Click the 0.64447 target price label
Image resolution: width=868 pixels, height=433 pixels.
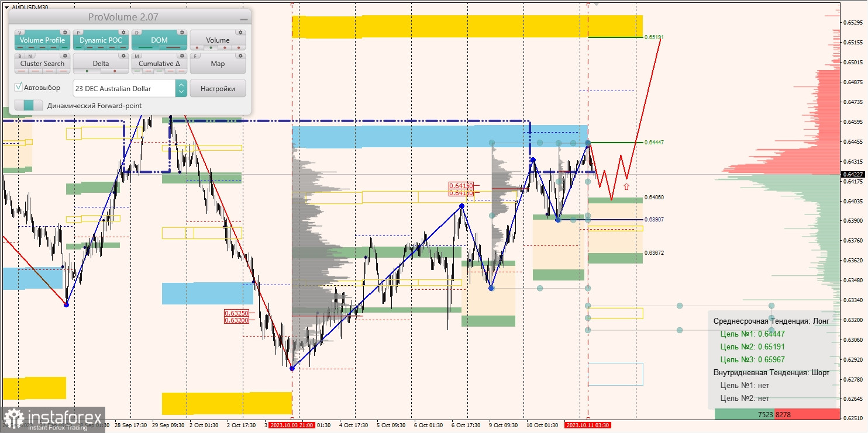pyautogui.click(x=654, y=143)
